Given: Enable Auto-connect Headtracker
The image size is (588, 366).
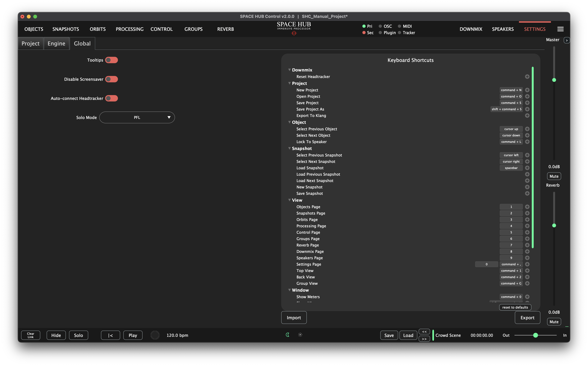Looking at the screenshot, I should (x=112, y=98).
